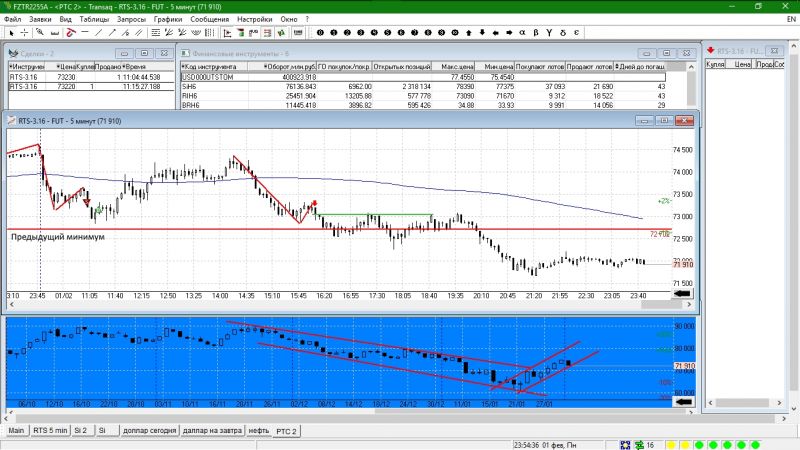This screenshot has width=800, height=450.
Task: Click the epsilon symbol button
Action: coord(576,33)
